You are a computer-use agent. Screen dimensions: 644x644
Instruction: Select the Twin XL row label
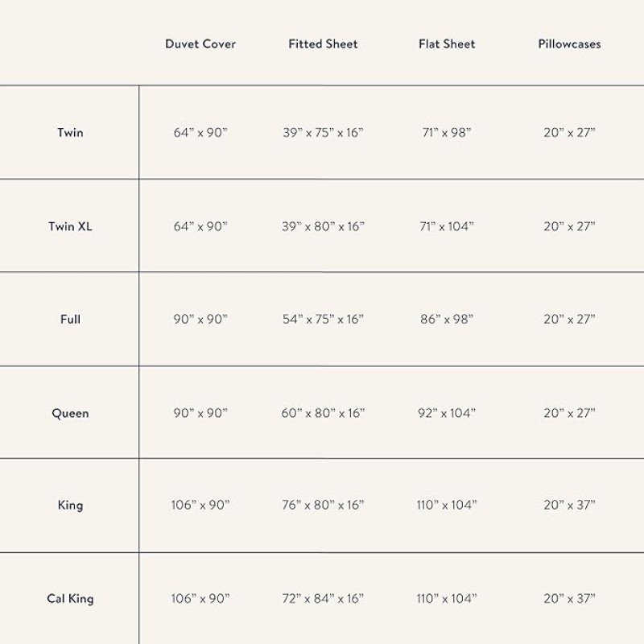[70, 226]
